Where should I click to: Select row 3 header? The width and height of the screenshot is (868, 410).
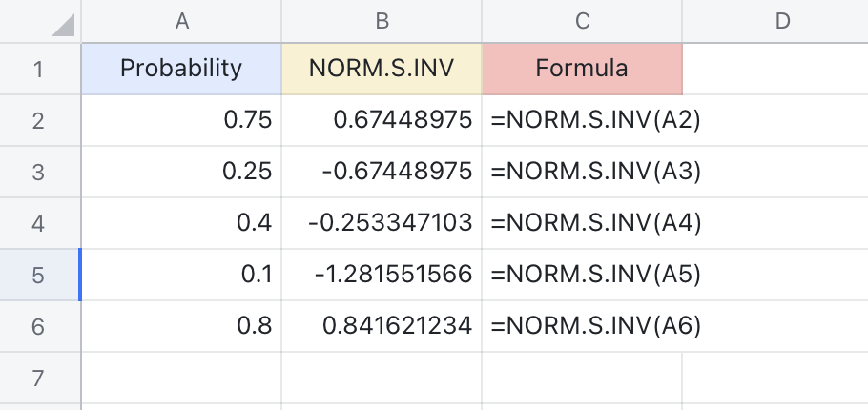click(x=39, y=172)
